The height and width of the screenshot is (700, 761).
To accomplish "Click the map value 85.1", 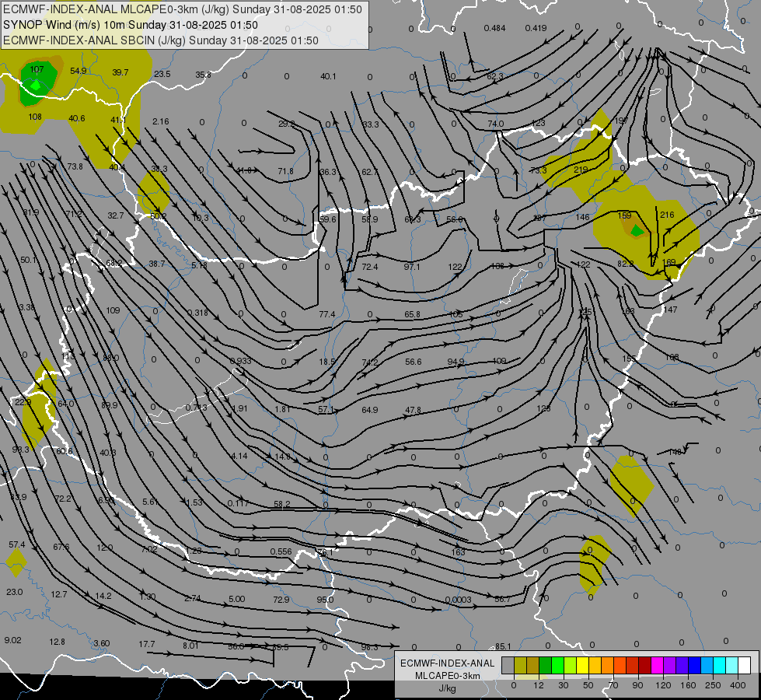I will [503, 646].
